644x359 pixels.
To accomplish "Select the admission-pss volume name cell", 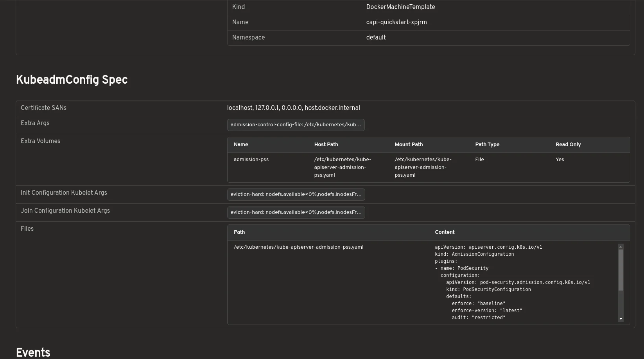I will (x=251, y=160).
